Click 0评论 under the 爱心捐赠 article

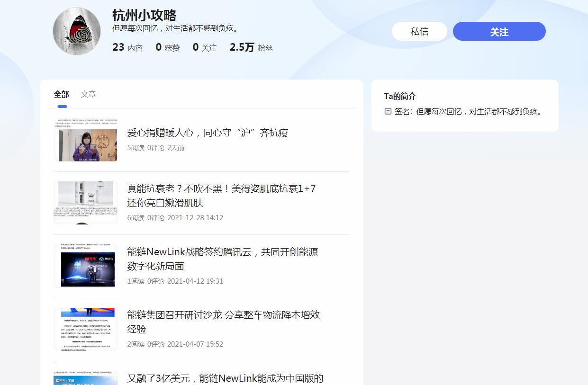tap(156, 148)
